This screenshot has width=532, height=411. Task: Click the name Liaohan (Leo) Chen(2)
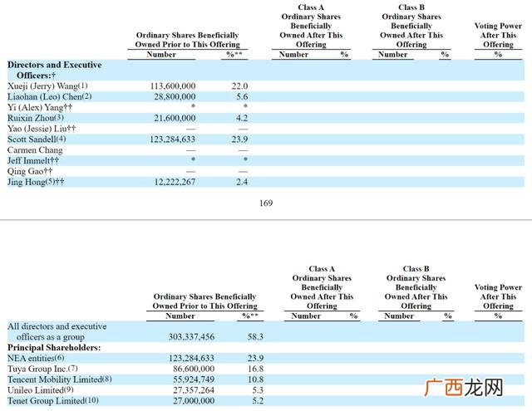click(x=50, y=97)
